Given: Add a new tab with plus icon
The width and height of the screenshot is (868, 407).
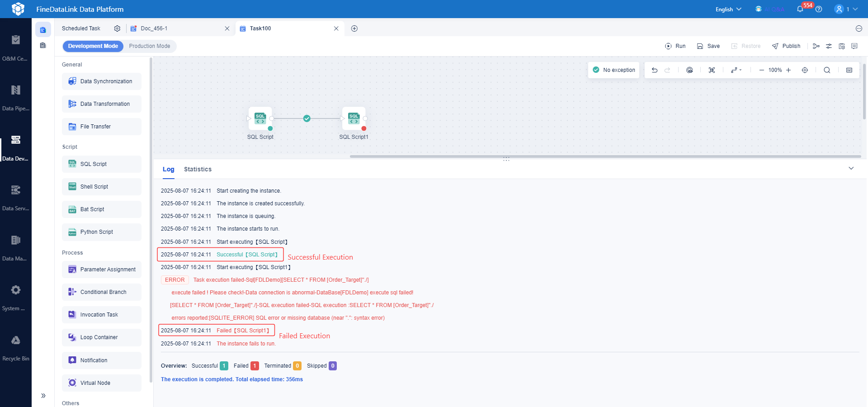Looking at the screenshot, I should (x=354, y=28).
